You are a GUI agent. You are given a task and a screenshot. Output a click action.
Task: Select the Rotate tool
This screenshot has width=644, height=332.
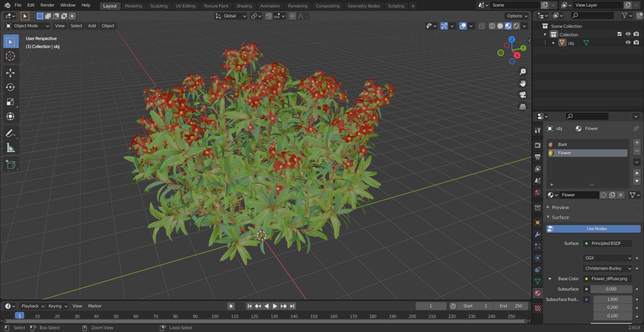click(10, 87)
